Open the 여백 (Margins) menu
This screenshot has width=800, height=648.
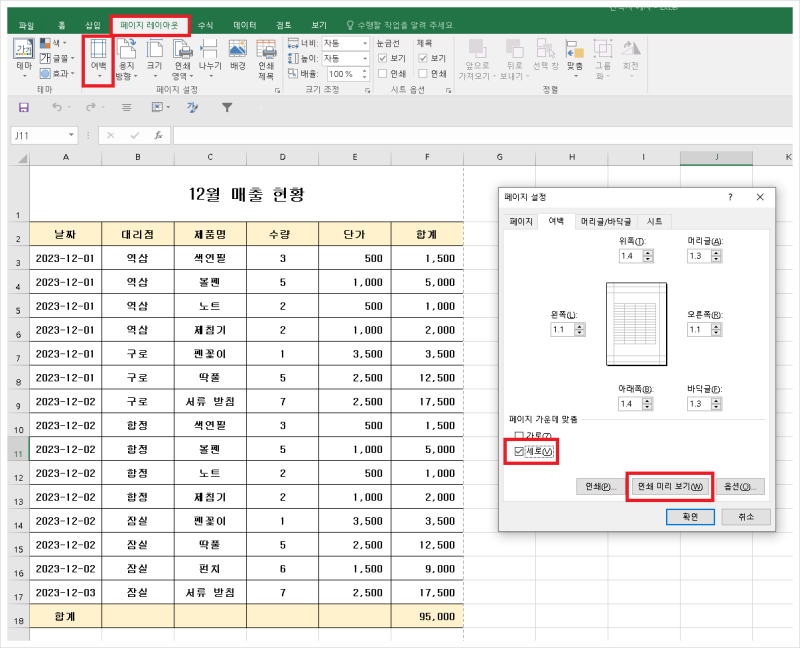pos(98,59)
